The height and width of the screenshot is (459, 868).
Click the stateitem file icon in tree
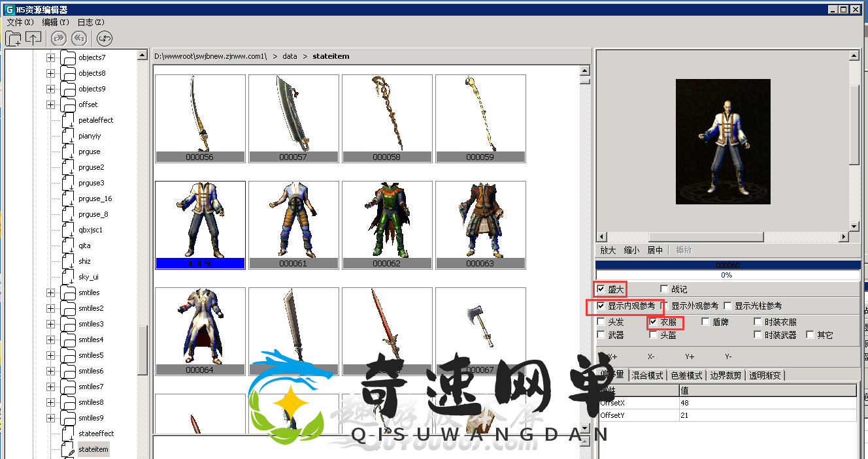click(x=68, y=449)
